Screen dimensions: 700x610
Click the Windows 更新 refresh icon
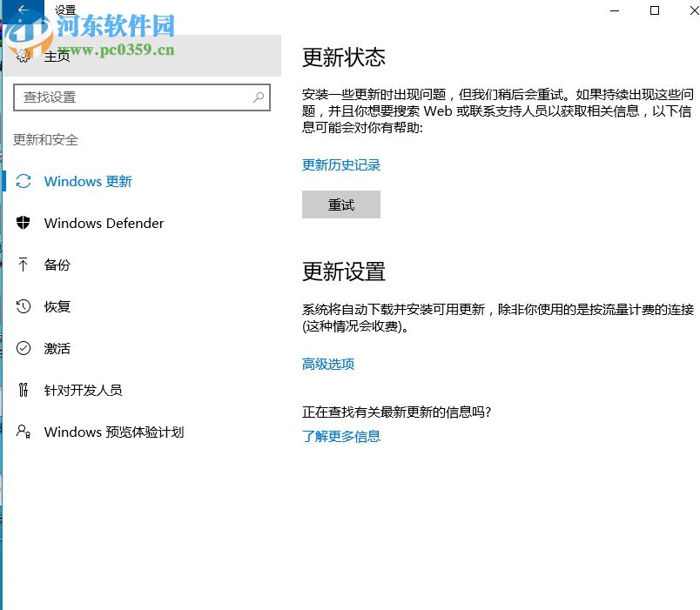24,181
